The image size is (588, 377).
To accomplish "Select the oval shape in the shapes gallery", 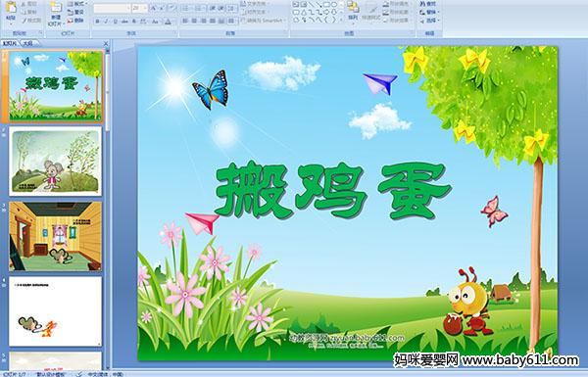I will pyautogui.click(x=334, y=5).
